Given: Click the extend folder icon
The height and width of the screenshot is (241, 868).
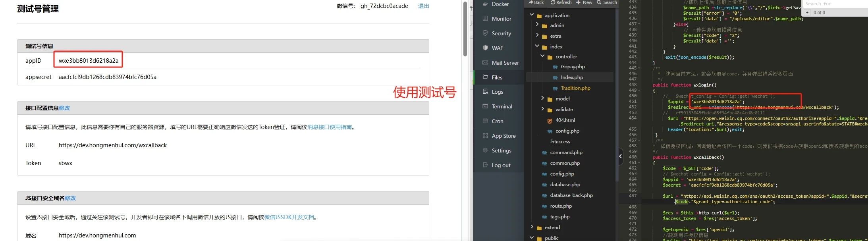Looking at the screenshot, I should pyautogui.click(x=539, y=228).
